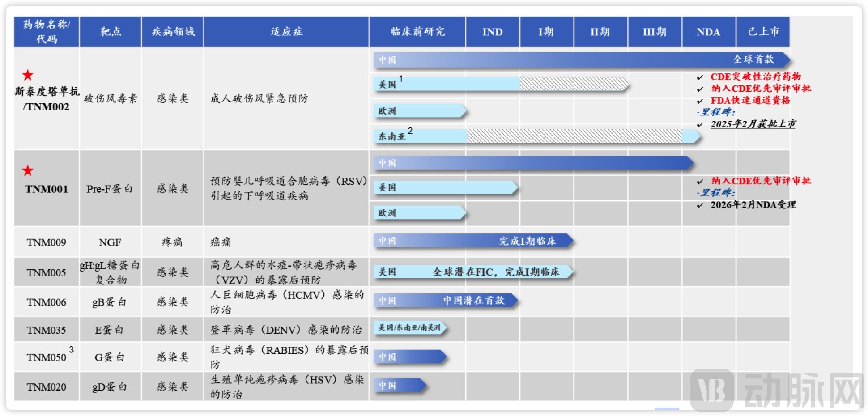Click the 2026年2月NDA受理 milestone
This screenshot has width=868, height=416.
click(753, 205)
